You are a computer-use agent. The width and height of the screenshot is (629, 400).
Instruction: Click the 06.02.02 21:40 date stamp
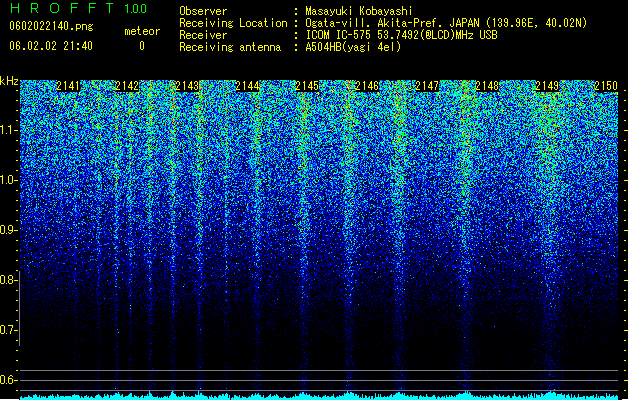tap(51, 46)
